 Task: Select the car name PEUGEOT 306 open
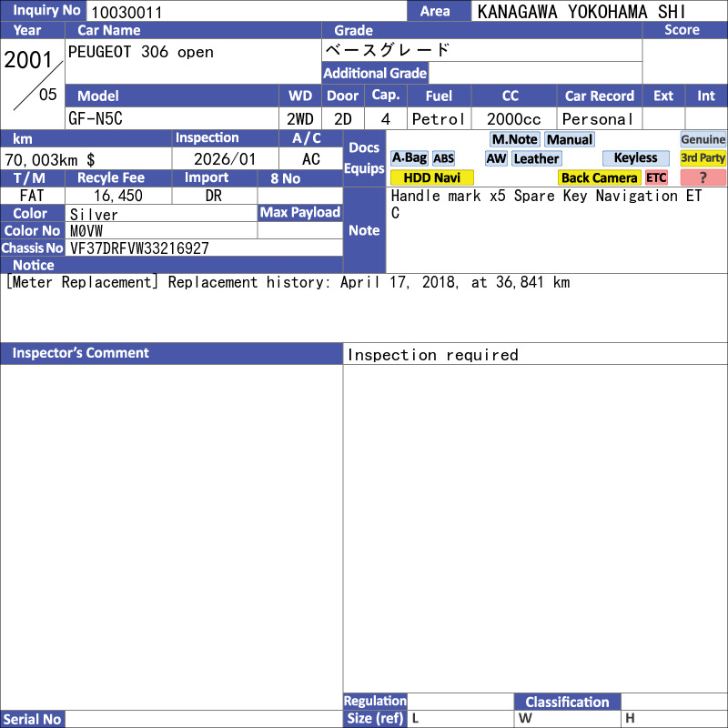pos(141,52)
